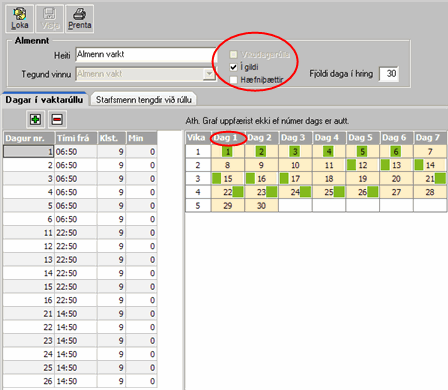Select day 18 cell in the calendar grid
The width and height of the screenshot is (448, 390).
[x=329, y=179]
